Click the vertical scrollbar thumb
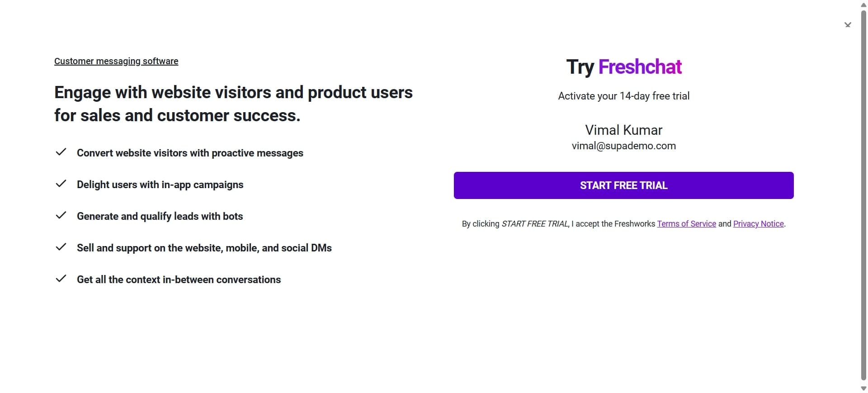Screen dimensions: 868x393 point(863,194)
